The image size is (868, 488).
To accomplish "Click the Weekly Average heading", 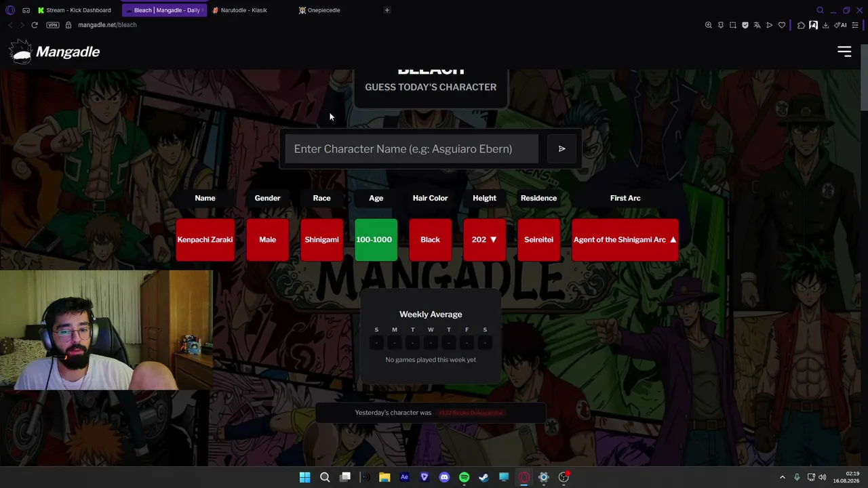I will (x=431, y=314).
